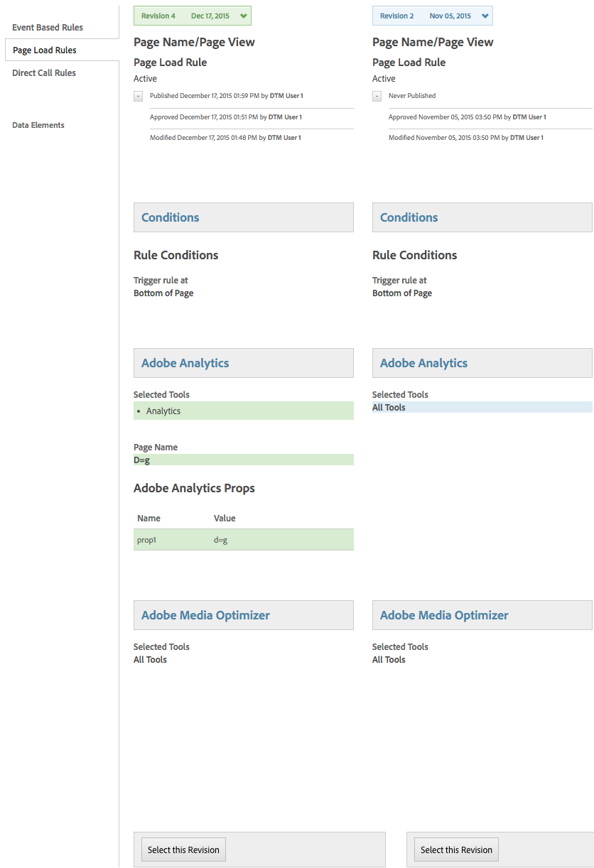This screenshot has height=868, width=594.
Task: Toggle the right Adobe Media Optimizer header
Action: pos(482,615)
